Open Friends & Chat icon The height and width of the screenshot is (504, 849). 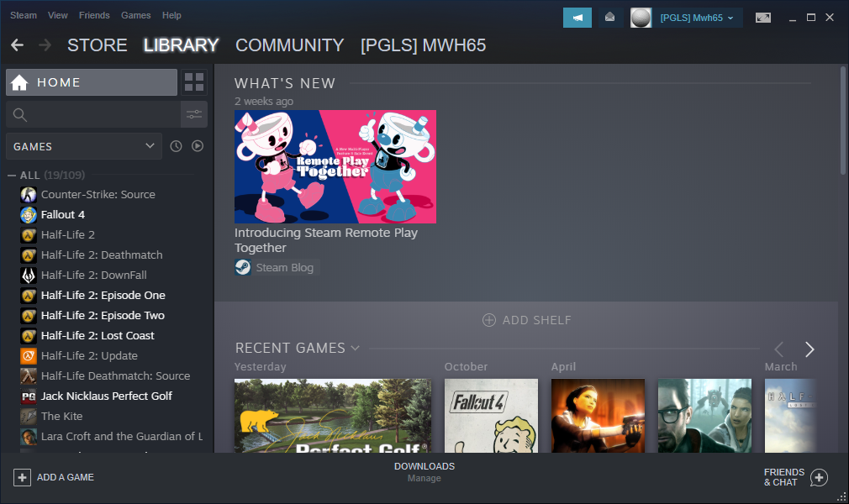(x=819, y=477)
